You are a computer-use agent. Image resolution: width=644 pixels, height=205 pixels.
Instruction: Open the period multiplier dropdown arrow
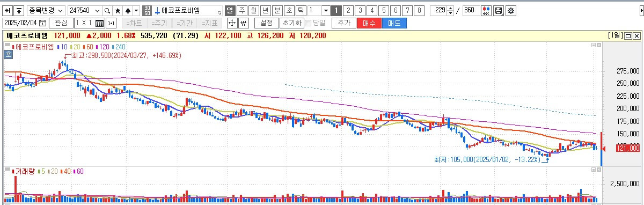[326, 11]
